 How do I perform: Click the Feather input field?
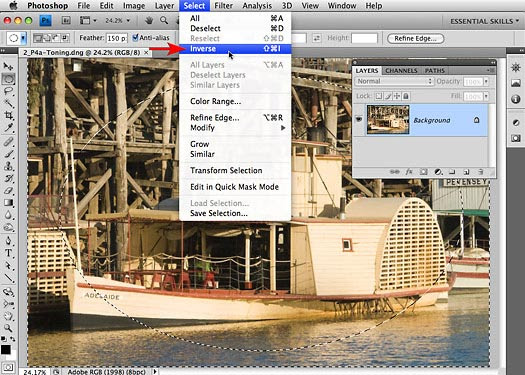coord(117,38)
